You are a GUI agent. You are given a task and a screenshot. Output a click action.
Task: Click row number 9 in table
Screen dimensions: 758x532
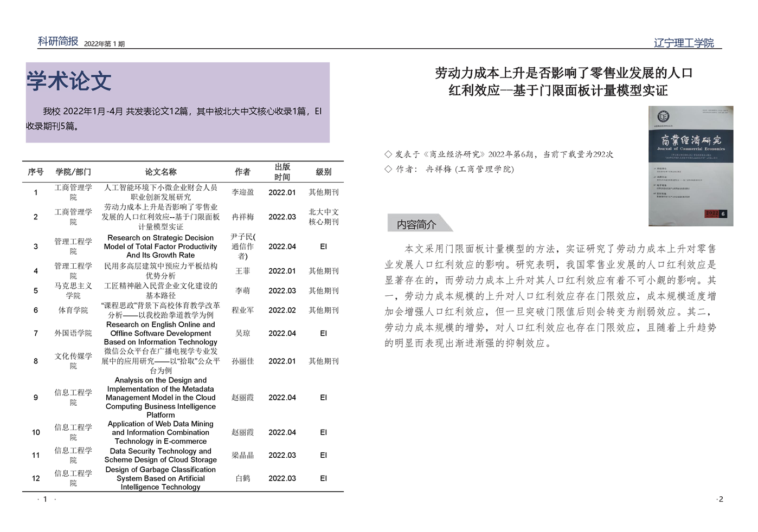36,398
